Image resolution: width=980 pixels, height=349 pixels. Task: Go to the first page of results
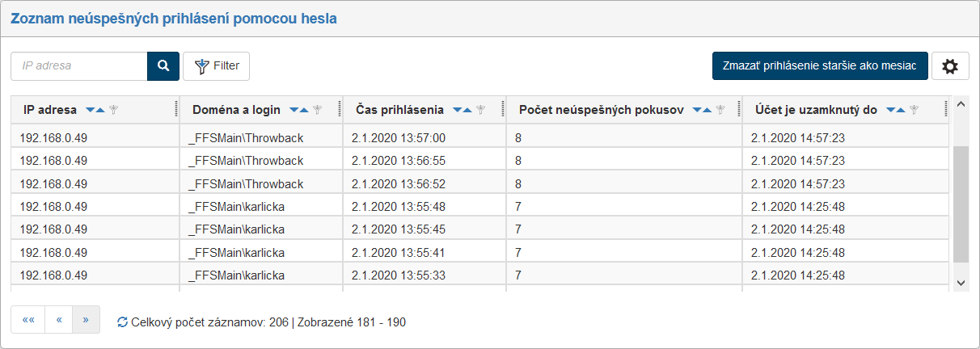click(x=28, y=319)
